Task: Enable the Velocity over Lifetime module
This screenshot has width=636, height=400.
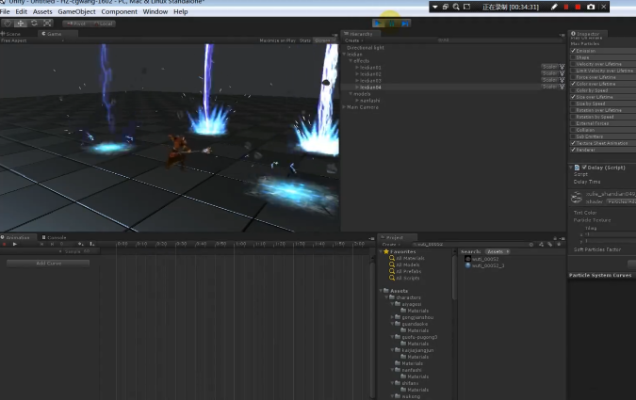Action: [x=573, y=63]
